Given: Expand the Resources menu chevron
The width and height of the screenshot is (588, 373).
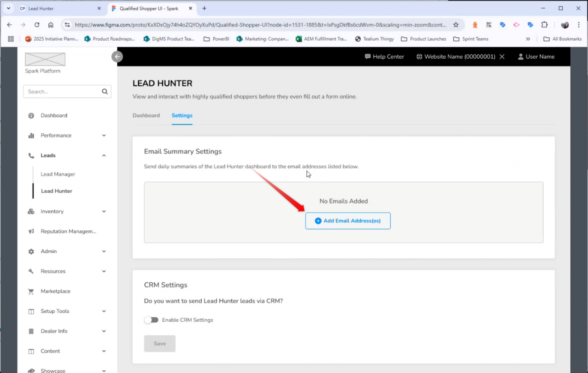Looking at the screenshot, I should coord(104,271).
